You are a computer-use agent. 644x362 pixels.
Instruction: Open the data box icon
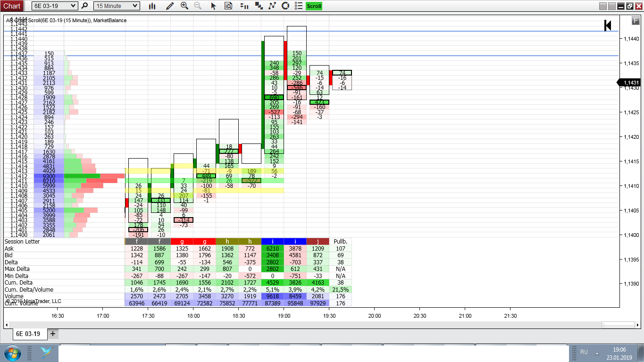click(228, 6)
